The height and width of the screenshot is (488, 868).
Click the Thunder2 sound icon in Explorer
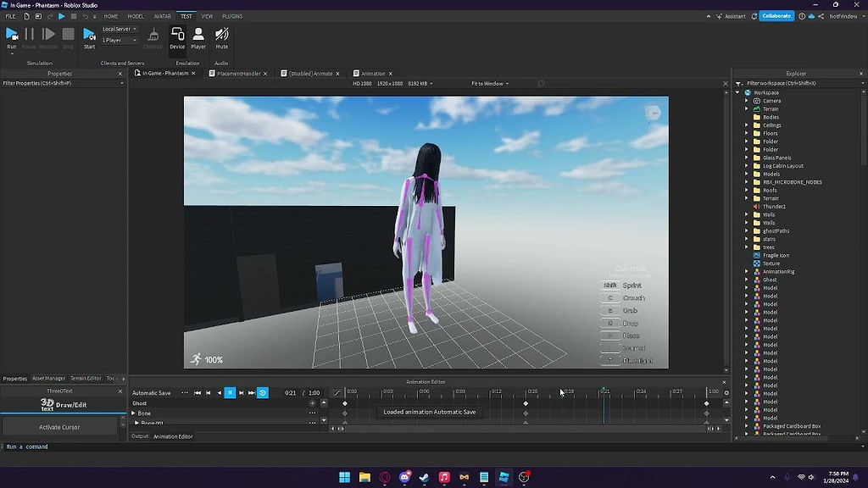pyautogui.click(x=756, y=206)
